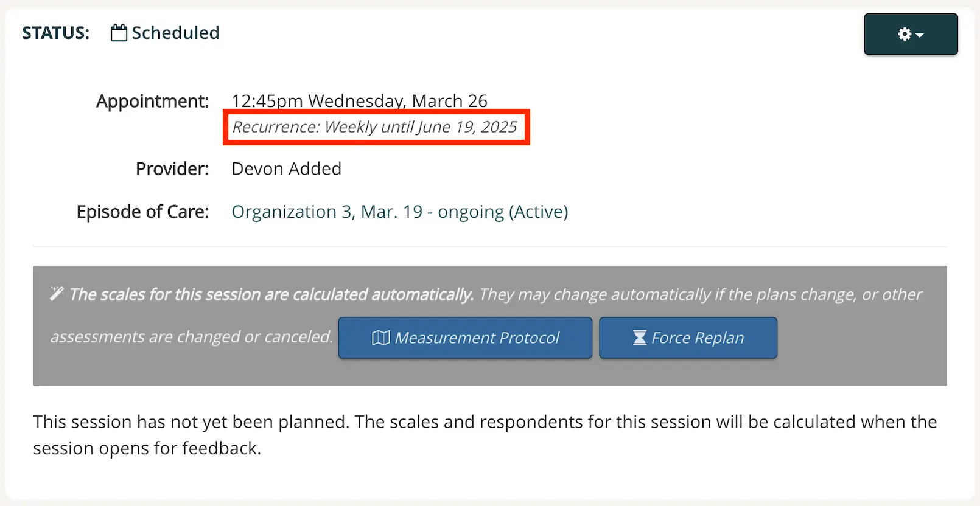Viewport: 980px width, 506px height.
Task: Click the calendar icon beside Scheduled status
Action: (119, 33)
